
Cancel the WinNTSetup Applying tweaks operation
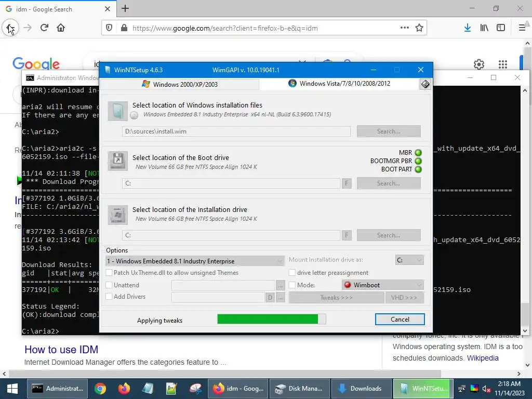pos(400,320)
